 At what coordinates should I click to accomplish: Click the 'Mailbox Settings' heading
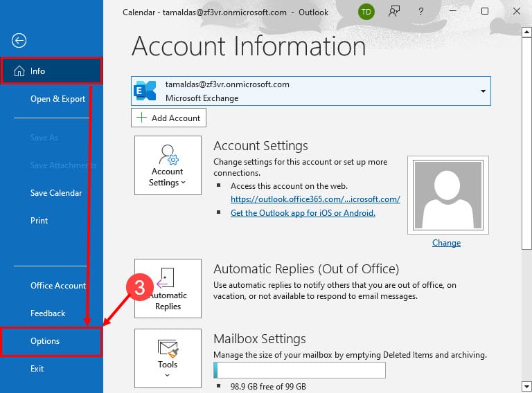(260, 338)
